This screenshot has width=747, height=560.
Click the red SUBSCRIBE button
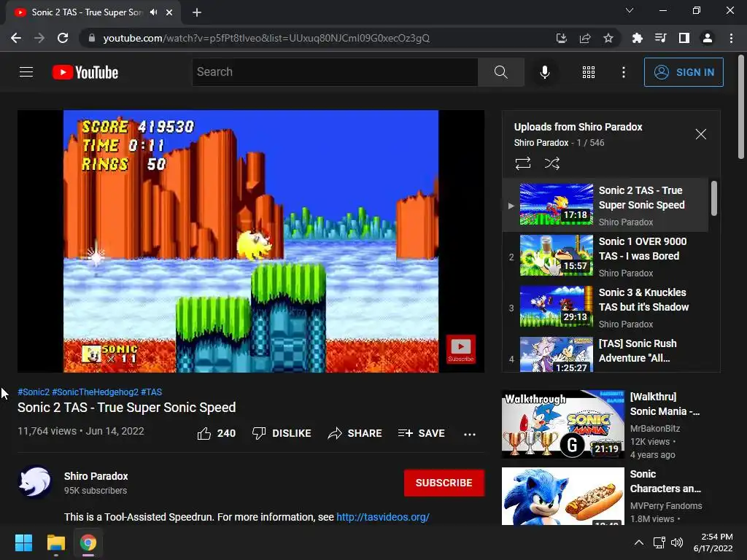click(444, 483)
